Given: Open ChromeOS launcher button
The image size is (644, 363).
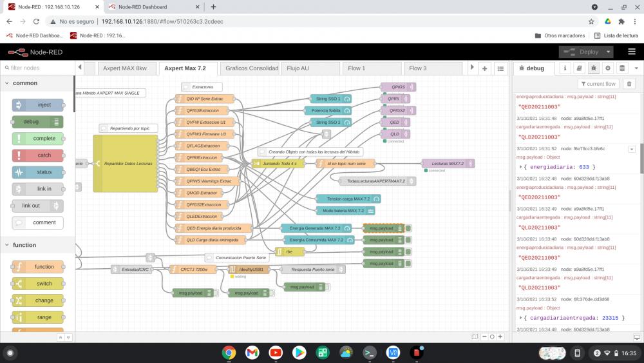Looking at the screenshot, I should tap(10, 353).
